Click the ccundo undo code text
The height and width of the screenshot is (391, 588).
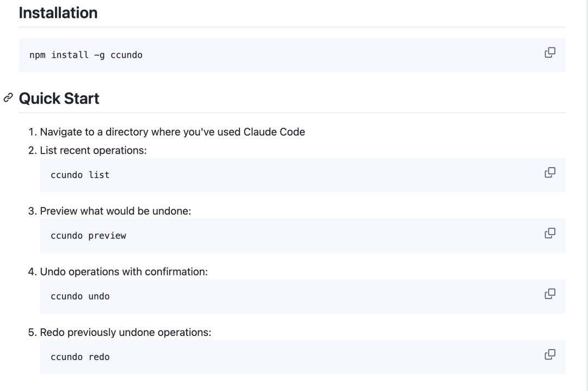click(x=80, y=296)
